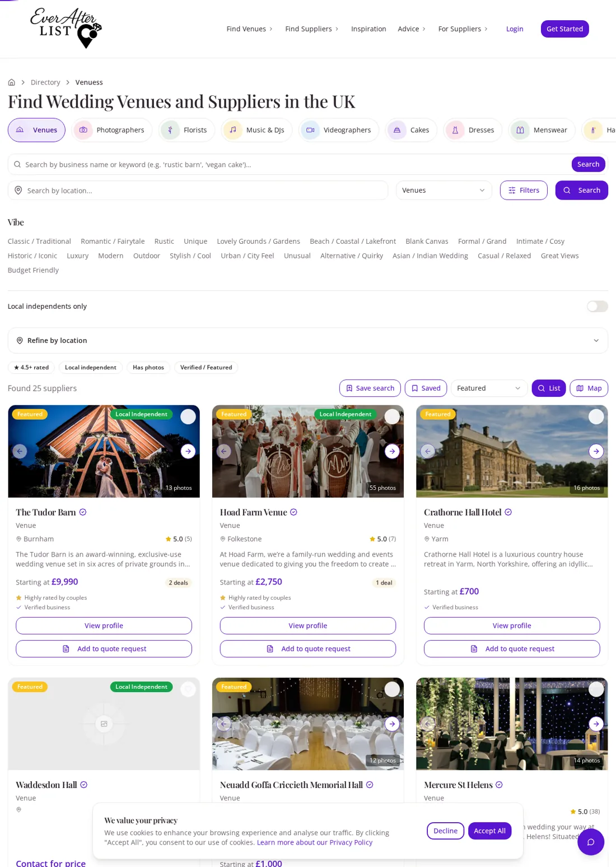This screenshot has width=616, height=867.
Task: Click the Ever After List logo
Action: pos(66,28)
